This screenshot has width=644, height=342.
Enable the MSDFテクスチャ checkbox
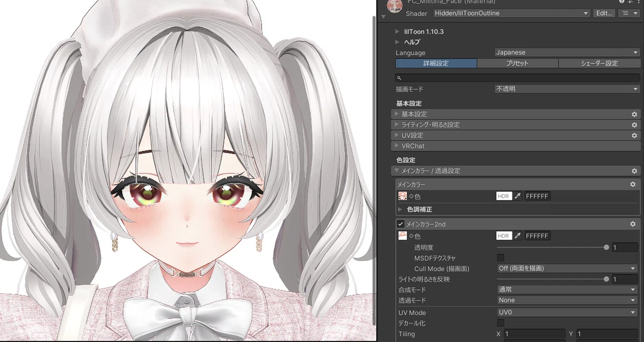click(x=500, y=258)
